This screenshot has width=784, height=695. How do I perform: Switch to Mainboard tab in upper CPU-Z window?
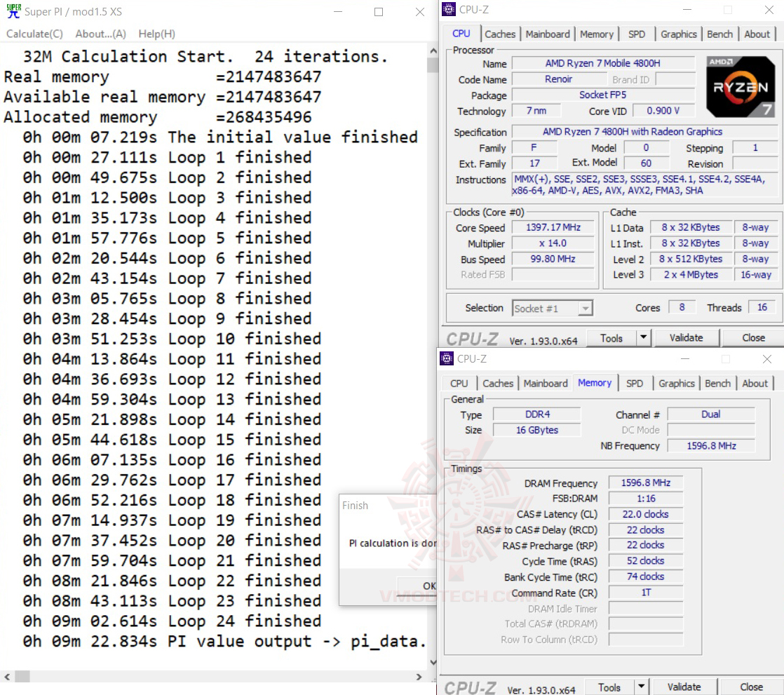[x=548, y=34]
